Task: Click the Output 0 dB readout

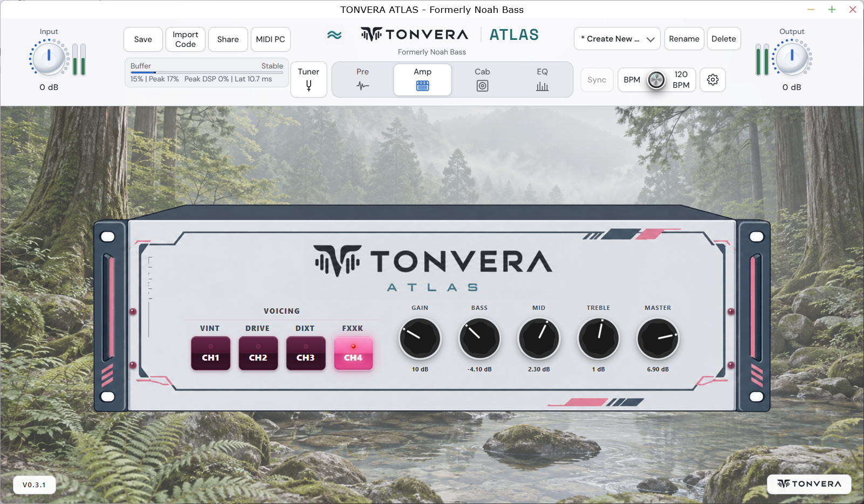Action: 792,87
